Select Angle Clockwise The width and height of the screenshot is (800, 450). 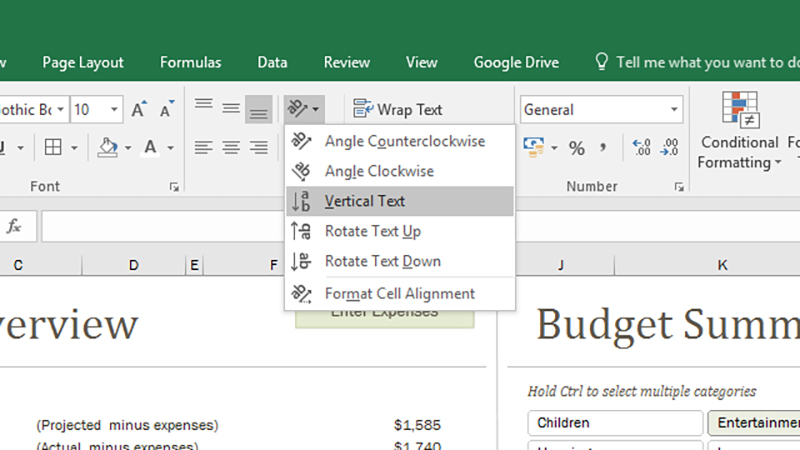400,171
